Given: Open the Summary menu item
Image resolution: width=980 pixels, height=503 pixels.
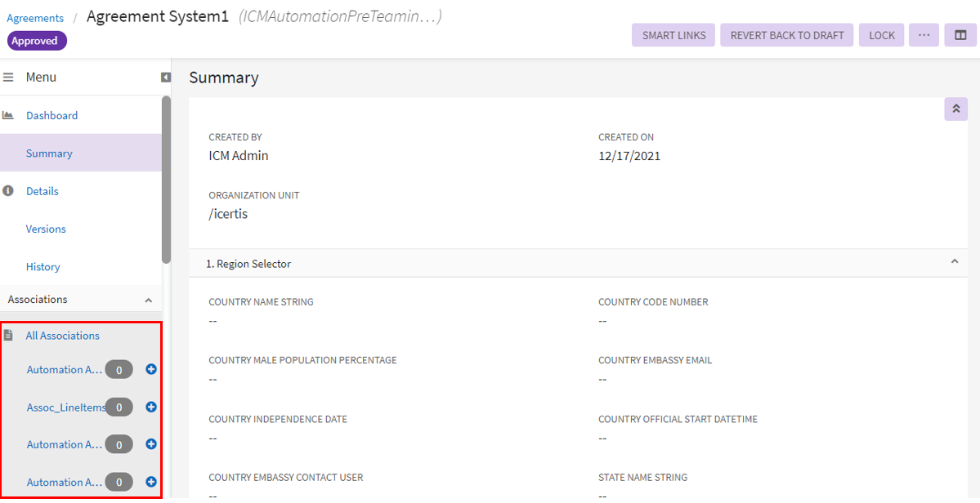Looking at the screenshot, I should tap(49, 154).
